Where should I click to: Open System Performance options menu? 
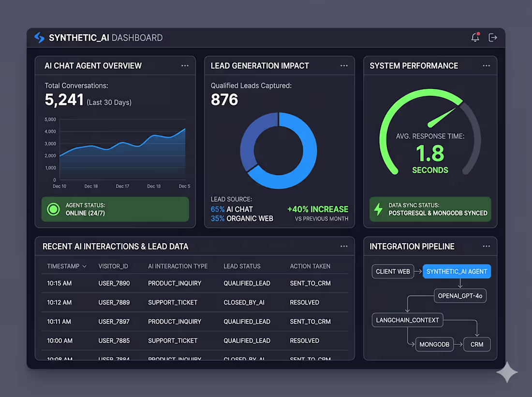487,65
